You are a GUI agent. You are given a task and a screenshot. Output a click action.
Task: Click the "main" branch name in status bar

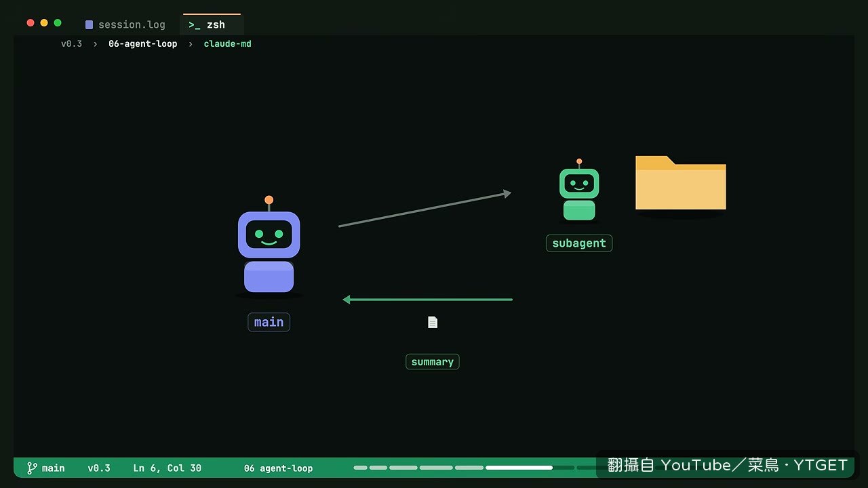[54, 468]
